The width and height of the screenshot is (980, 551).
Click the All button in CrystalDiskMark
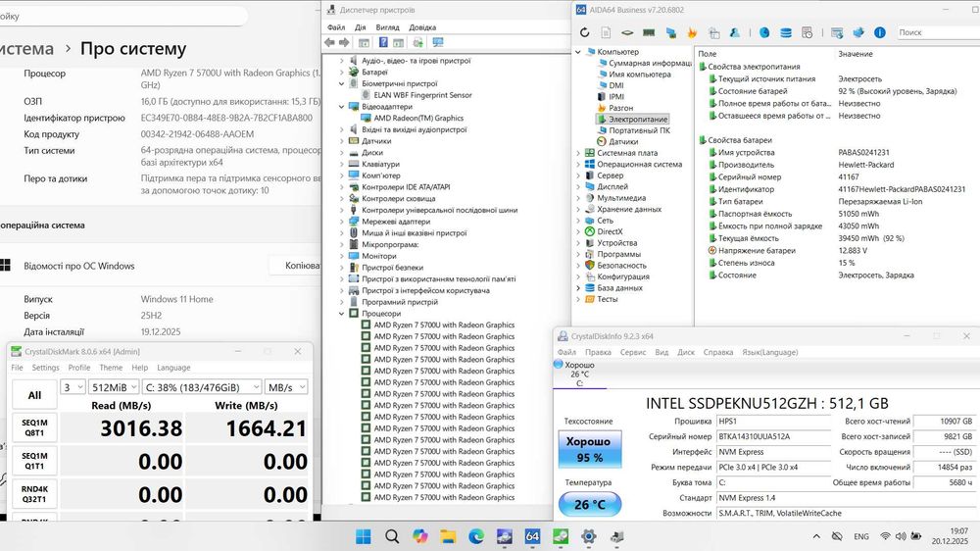(x=34, y=395)
